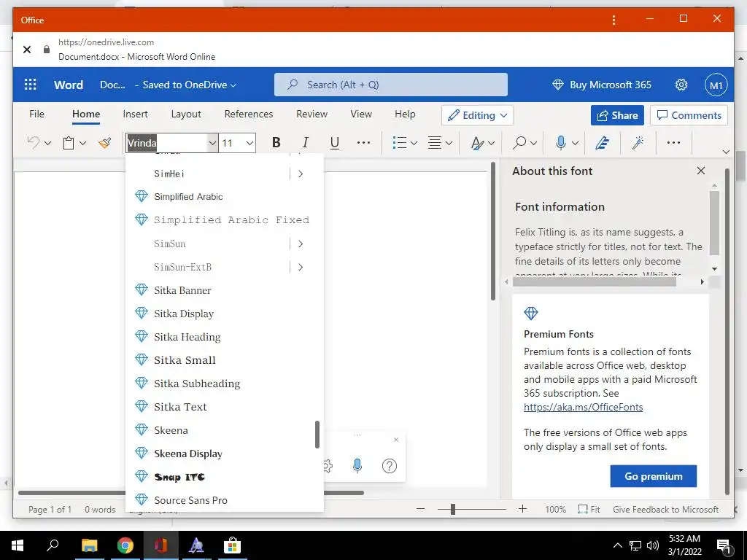Toggle Underline formatting

click(335, 143)
